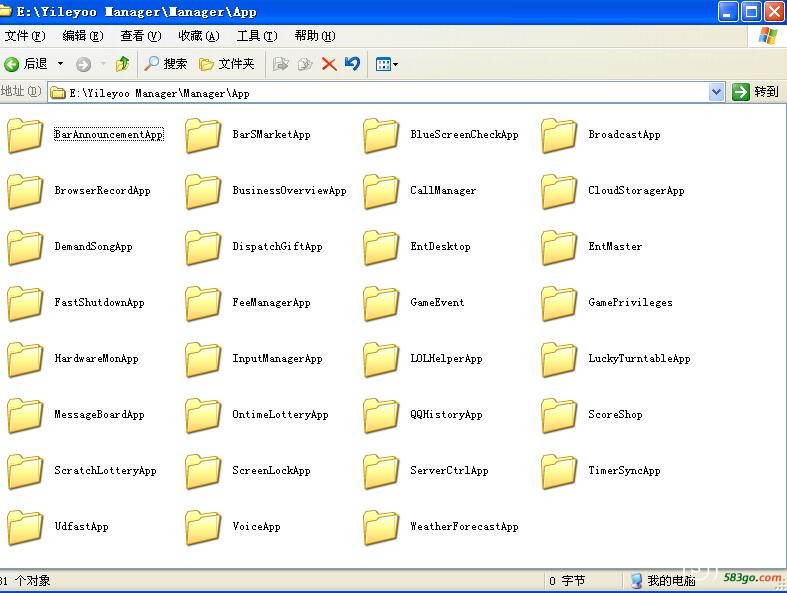Click the QQHistoryApp folder name
Viewport: 787px width, 593px height.
(x=446, y=415)
